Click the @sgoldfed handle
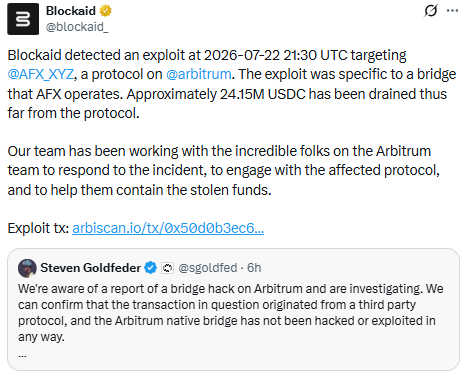Image resolution: width=465 pixels, height=376 pixels. point(208,268)
